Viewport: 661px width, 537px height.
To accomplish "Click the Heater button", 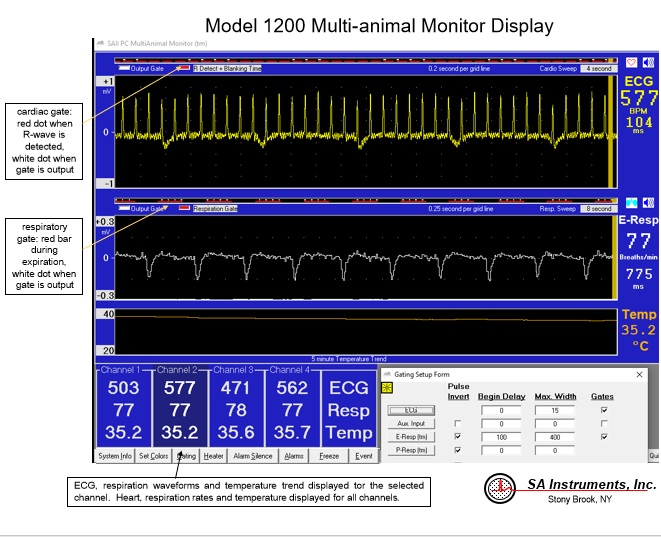I will [213, 456].
